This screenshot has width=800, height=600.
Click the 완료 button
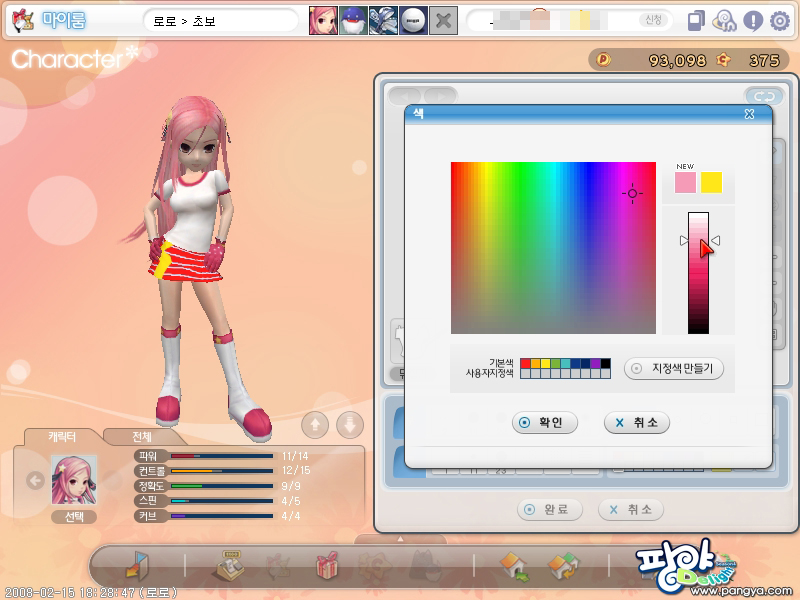[549, 509]
